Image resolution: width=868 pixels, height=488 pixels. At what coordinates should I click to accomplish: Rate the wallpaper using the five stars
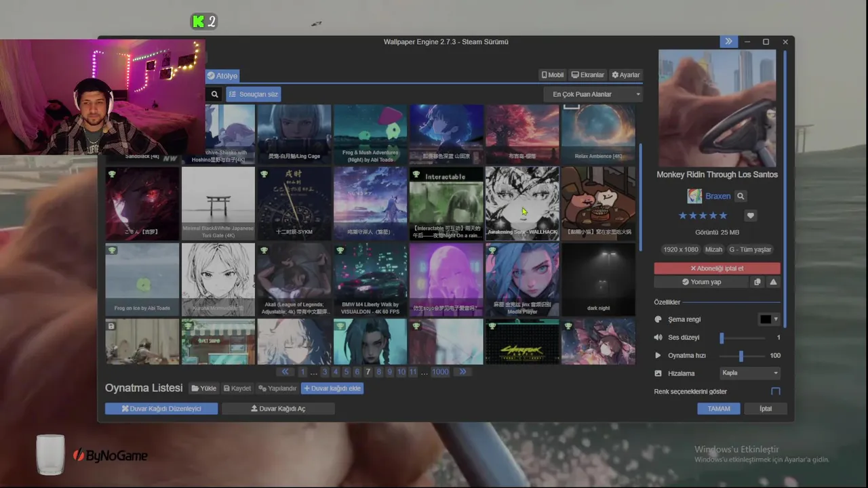[x=703, y=216]
